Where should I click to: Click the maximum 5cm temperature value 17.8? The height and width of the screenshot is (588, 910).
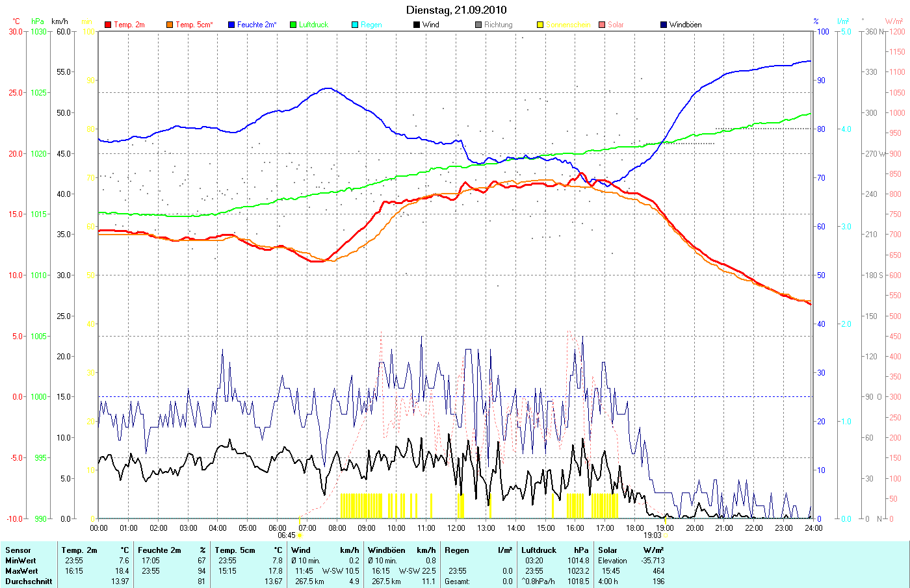click(275, 571)
